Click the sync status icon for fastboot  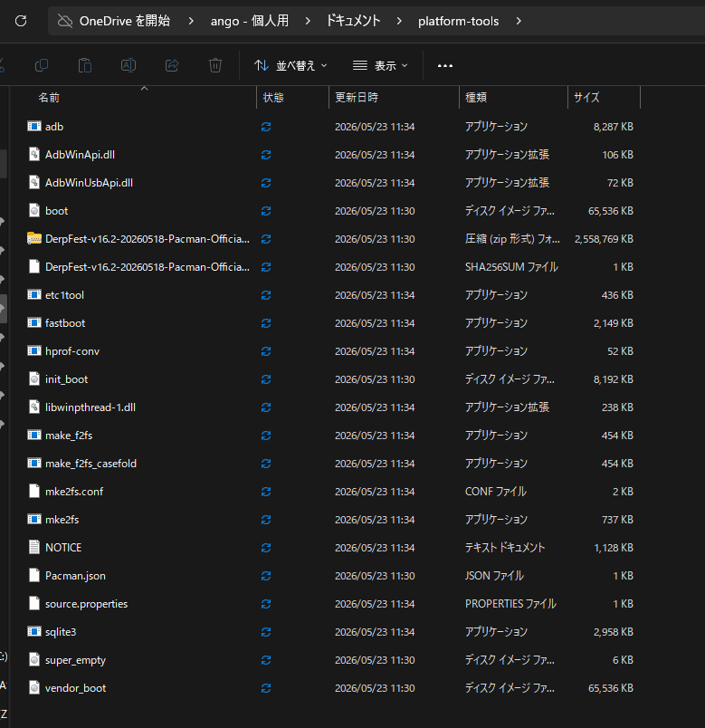tap(266, 323)
